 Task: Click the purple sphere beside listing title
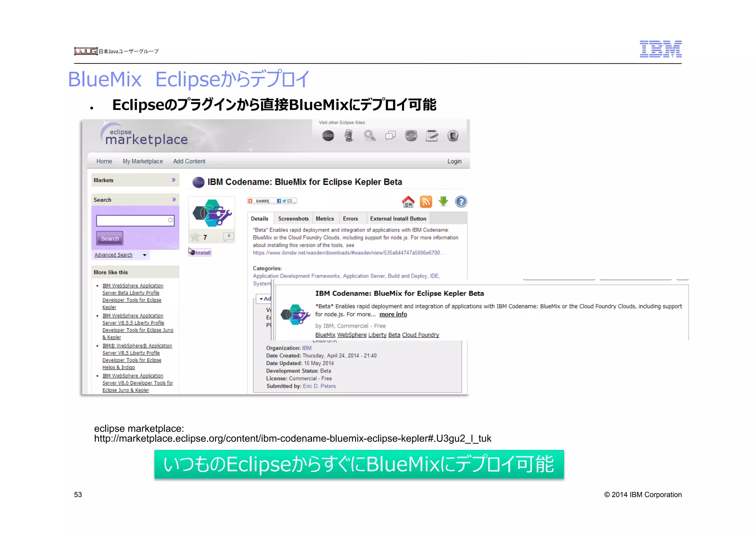[x=198, y=182]
